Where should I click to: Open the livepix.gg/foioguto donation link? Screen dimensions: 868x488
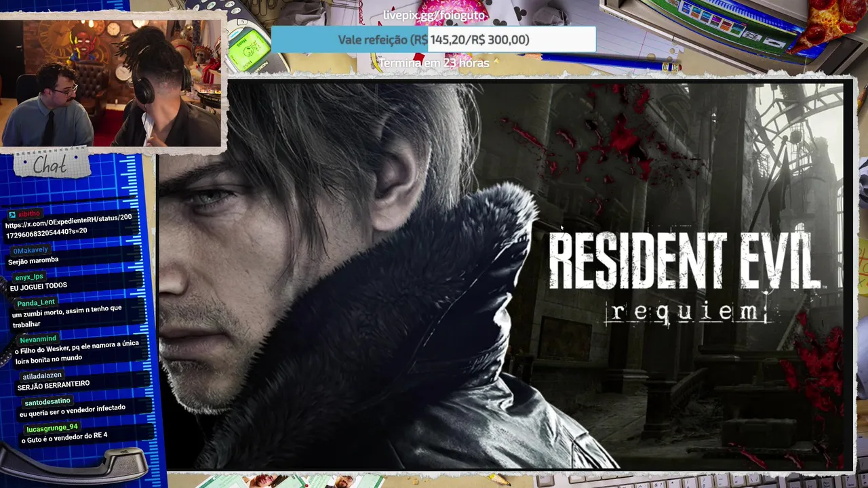[x=435, y=15]
